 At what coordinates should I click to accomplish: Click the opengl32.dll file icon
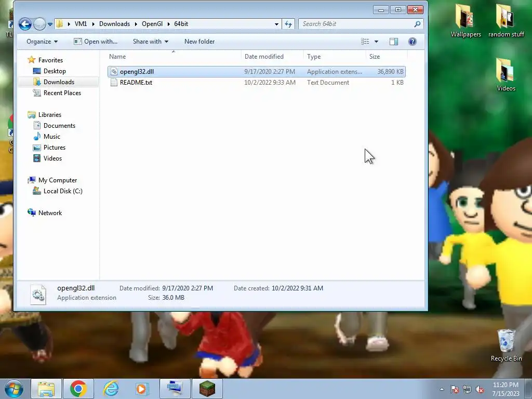114,72
